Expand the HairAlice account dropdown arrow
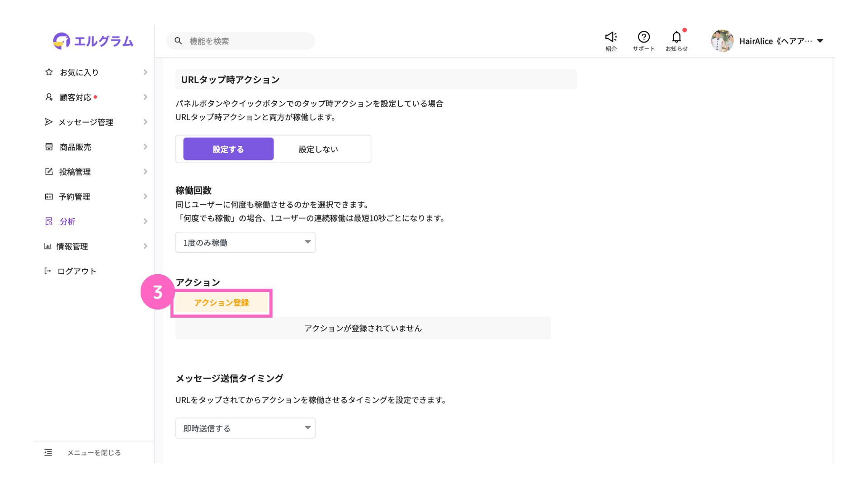868x488 pixels. pos(820,41)
